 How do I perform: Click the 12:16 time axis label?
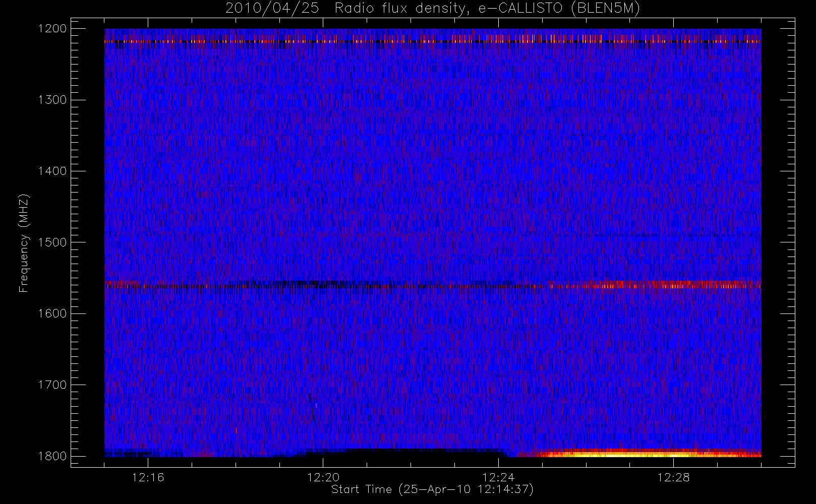tap(148, 477)
